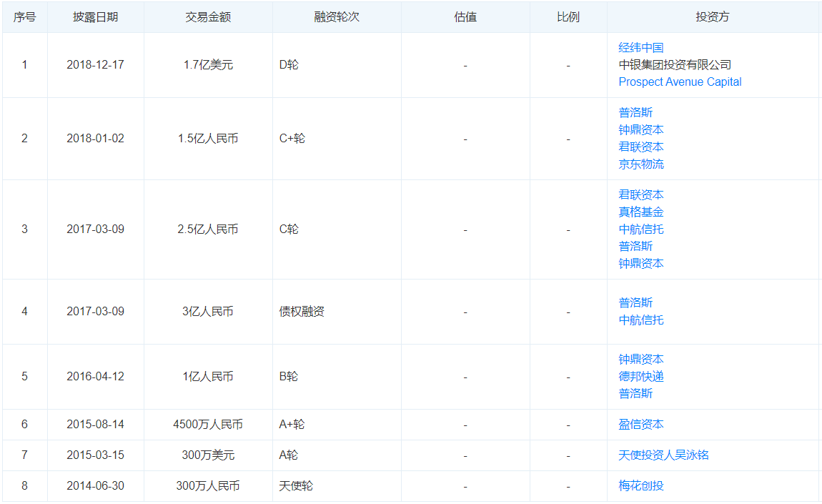Click the amount 300万美元
The image size is (822, 504).
click(208, 456)
